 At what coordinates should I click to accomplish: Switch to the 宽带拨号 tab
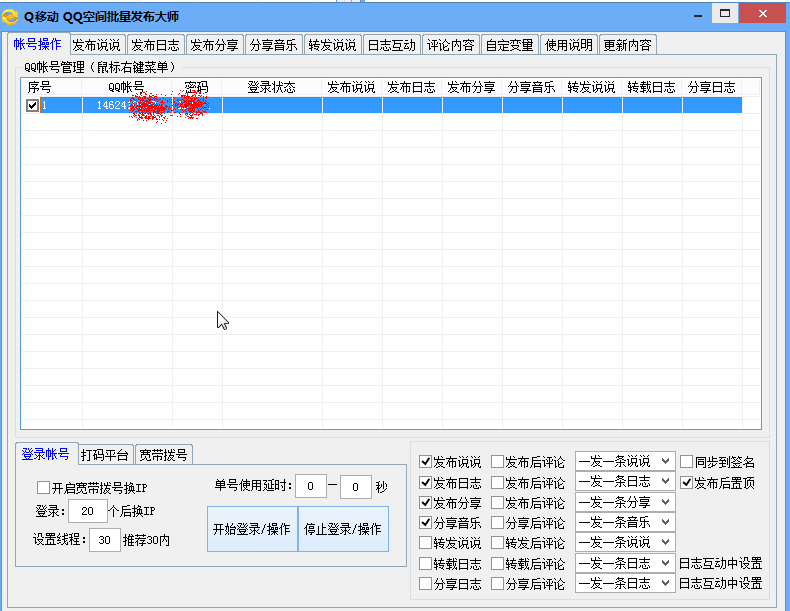coord(163,455)
